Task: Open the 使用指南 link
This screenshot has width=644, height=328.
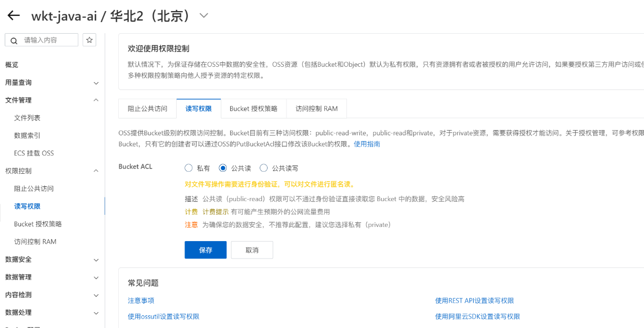Action: pyautogui.click(x=367, y=144)
